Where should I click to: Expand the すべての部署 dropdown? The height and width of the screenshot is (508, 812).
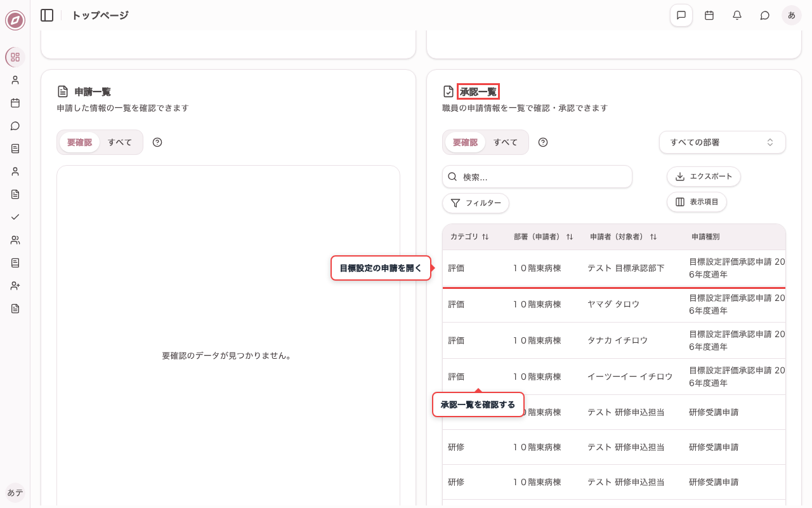(723, 142)
